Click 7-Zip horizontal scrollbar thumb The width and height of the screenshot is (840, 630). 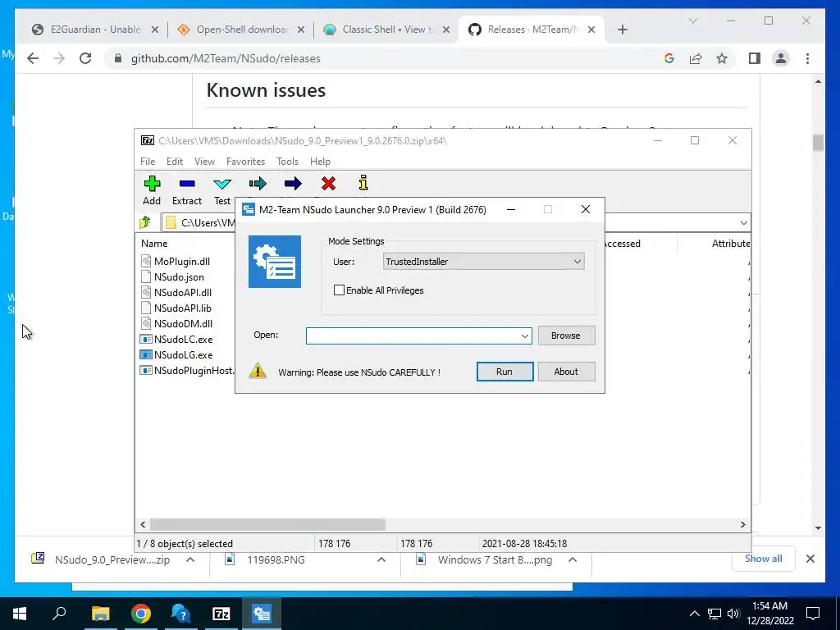pos(267,524)
